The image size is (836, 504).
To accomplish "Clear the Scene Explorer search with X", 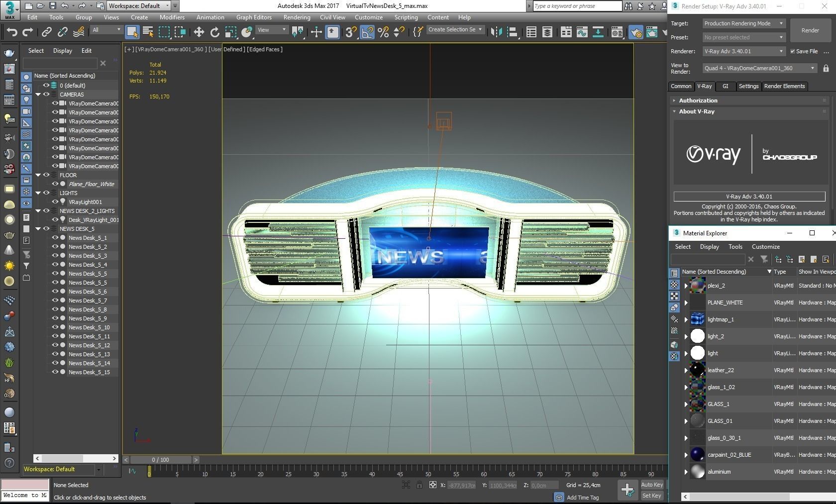I will pos(103,63).
